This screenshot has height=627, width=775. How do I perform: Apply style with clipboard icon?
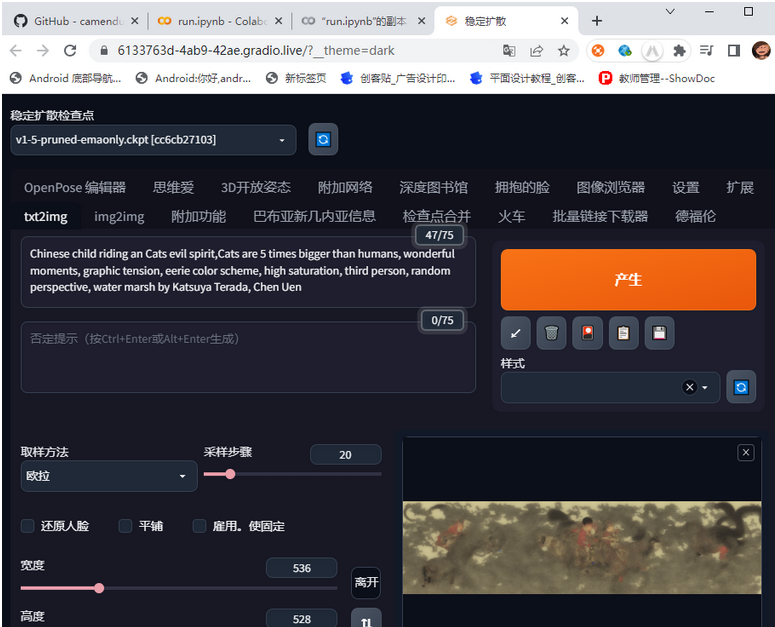pos(624,334)
